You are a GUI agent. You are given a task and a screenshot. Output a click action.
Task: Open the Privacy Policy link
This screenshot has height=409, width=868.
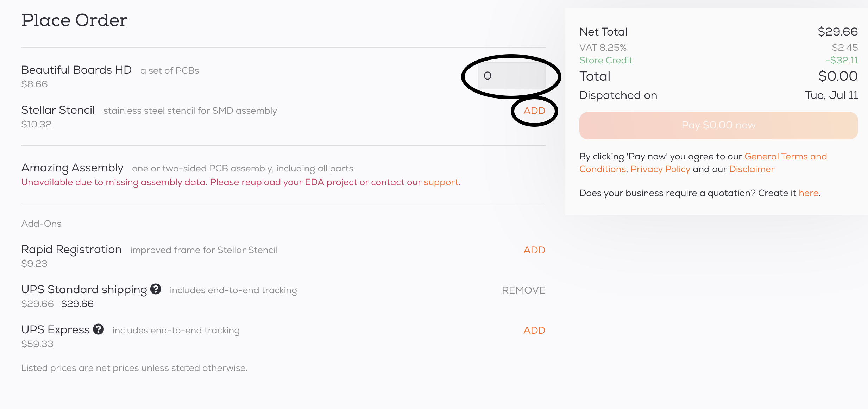pos(660,169)
